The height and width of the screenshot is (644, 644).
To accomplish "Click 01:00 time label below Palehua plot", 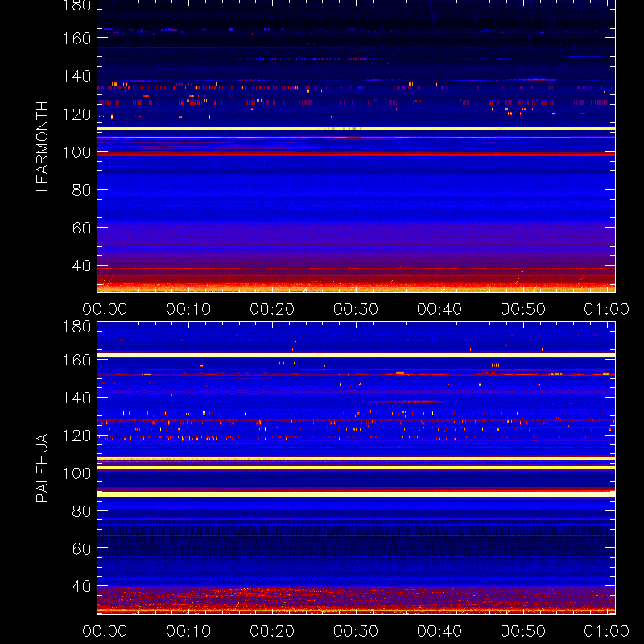I will point(607,631).
